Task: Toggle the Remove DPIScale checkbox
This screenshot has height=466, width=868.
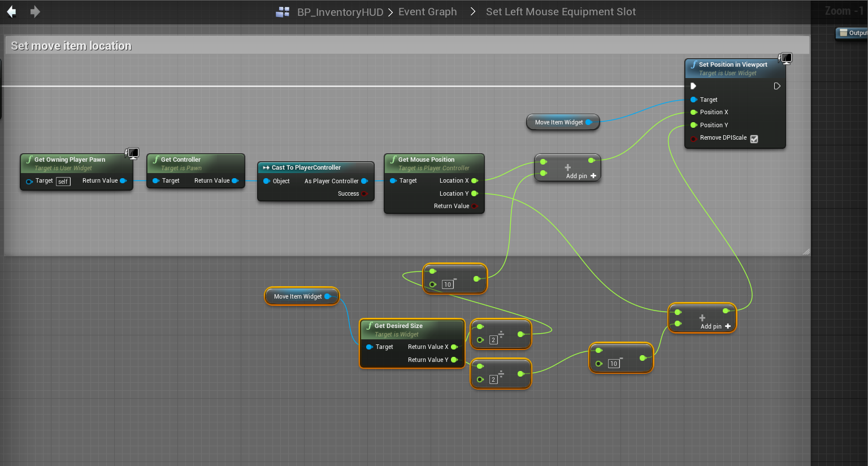Action: pyautogui.click(x=754, y=139)
